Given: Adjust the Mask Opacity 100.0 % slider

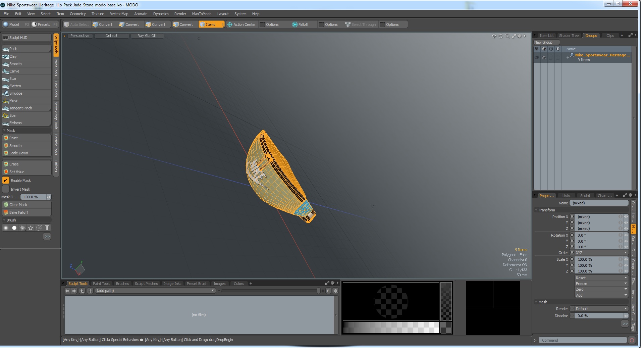Looking at the screenshot, I should [x=36, y=197].
